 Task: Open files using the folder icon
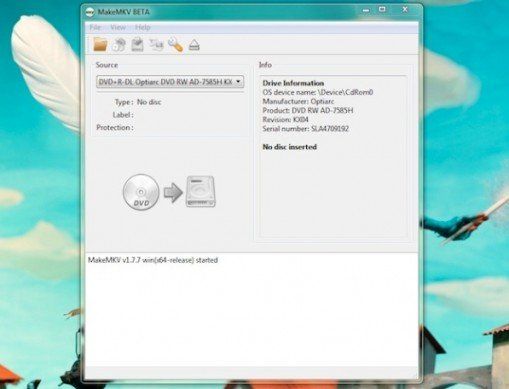(100, 44)
